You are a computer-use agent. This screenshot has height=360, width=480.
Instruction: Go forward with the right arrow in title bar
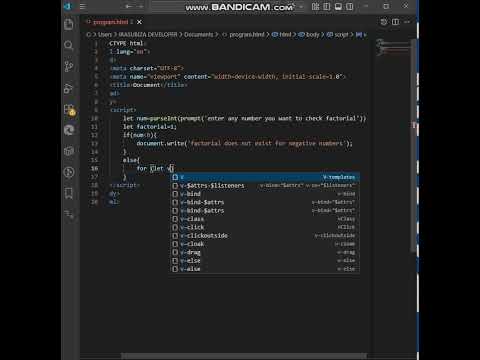[x=140, y=6]
